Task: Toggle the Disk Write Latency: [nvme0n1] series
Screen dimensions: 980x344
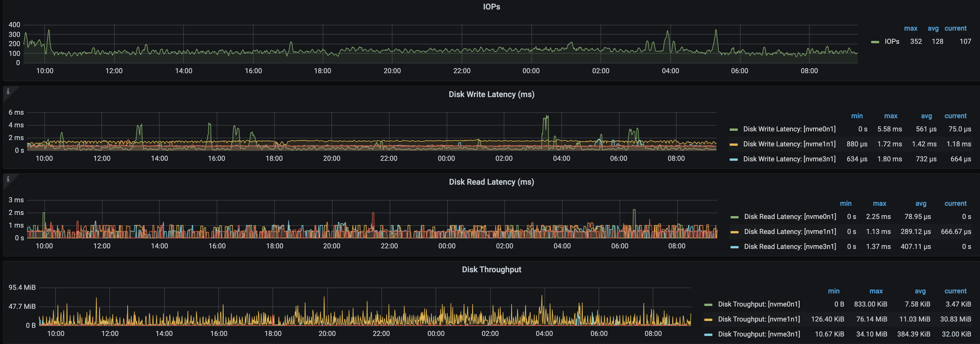Action: 789,129
